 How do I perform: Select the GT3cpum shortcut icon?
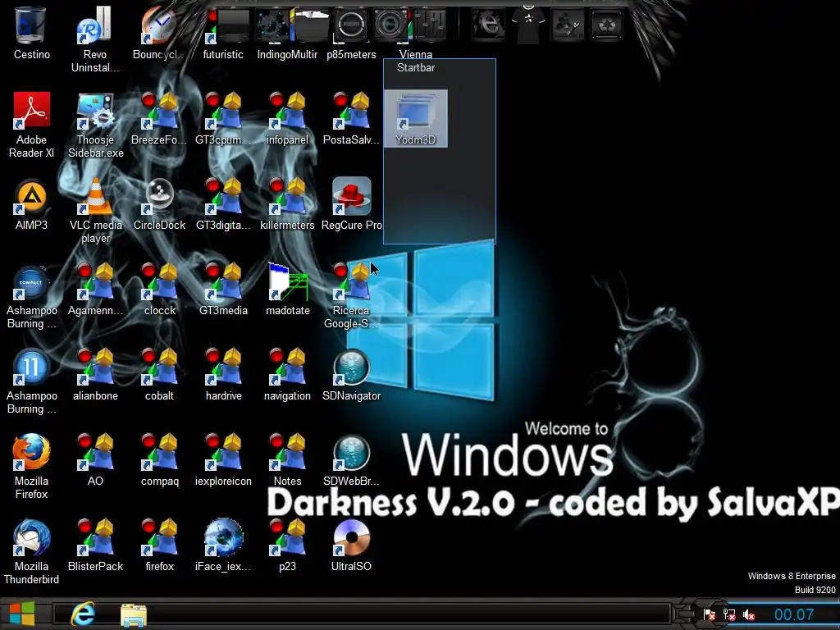coord(223,111)
